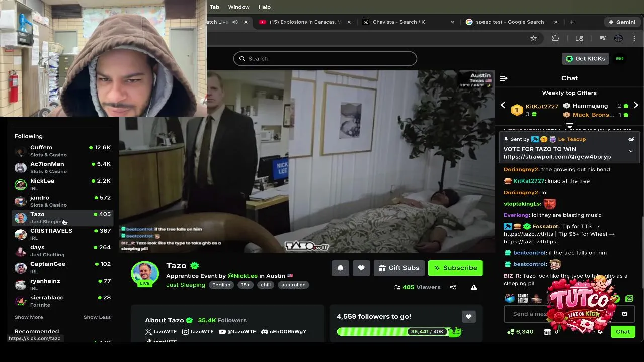Follow Tazo with the heart button

pyautogui.click(x=361, y=268)
